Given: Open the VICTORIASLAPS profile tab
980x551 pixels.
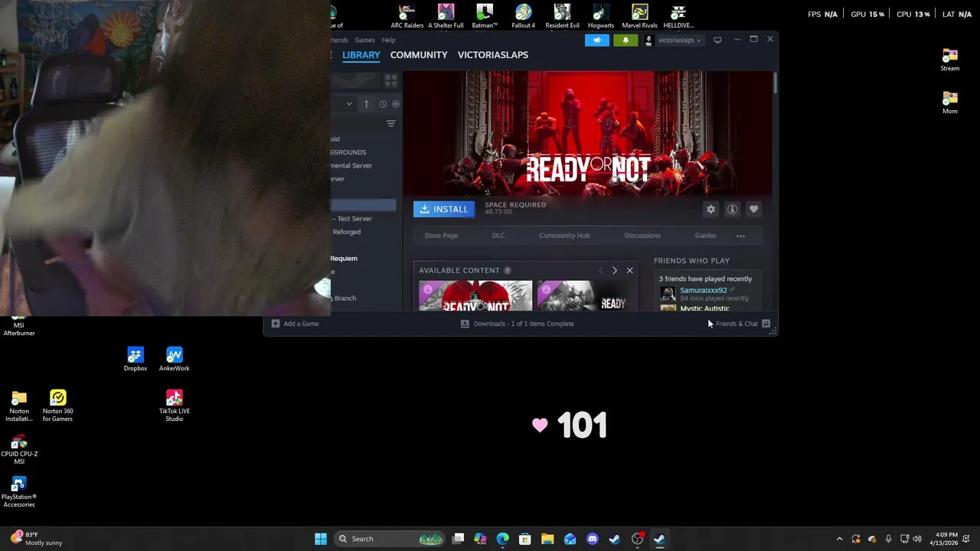Looking at the screenshot, I should (x=493, y=55).
